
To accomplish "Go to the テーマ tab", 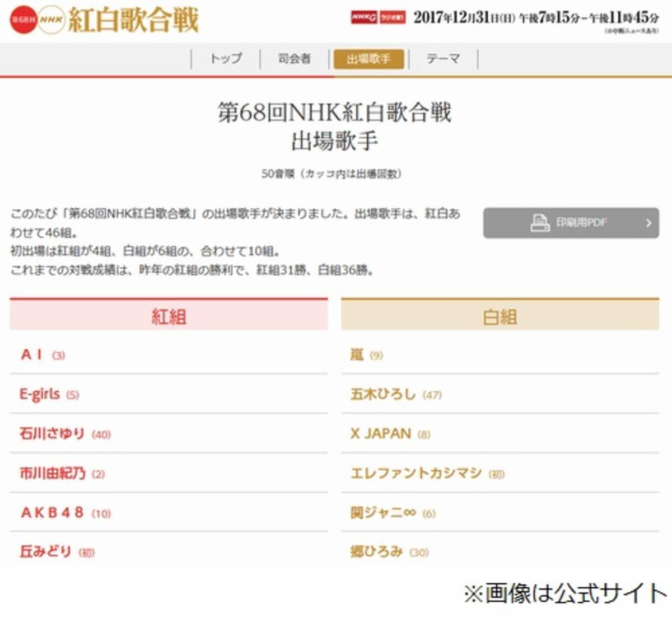I will 443,59.
